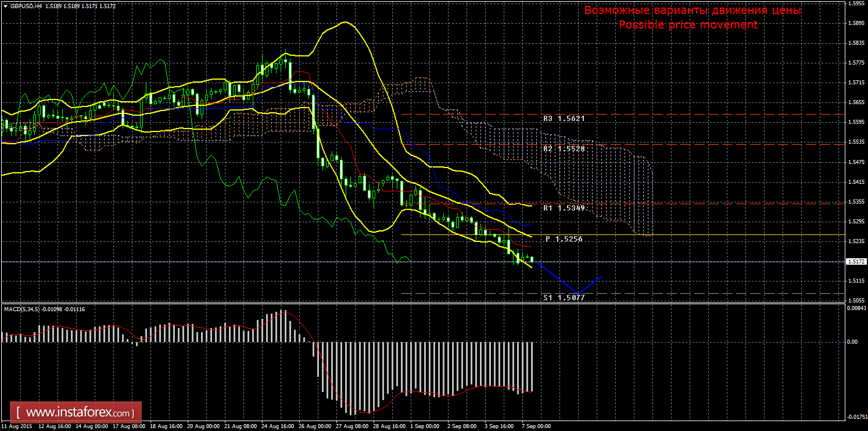This screenshot has width=868, height=431.
Task: Click the R1 1.5349 resistance label
Action: [564, 208]
